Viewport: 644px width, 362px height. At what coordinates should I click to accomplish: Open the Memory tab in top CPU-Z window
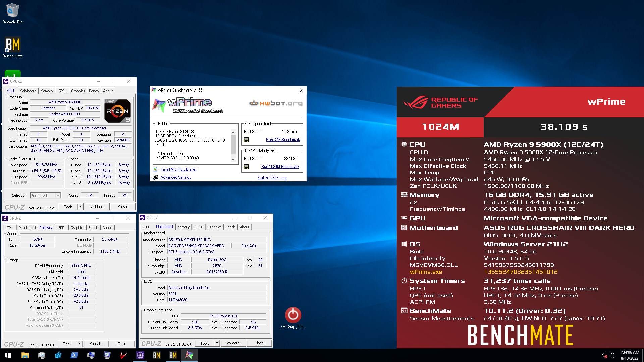pyautogui.click(x=47, y=91)
